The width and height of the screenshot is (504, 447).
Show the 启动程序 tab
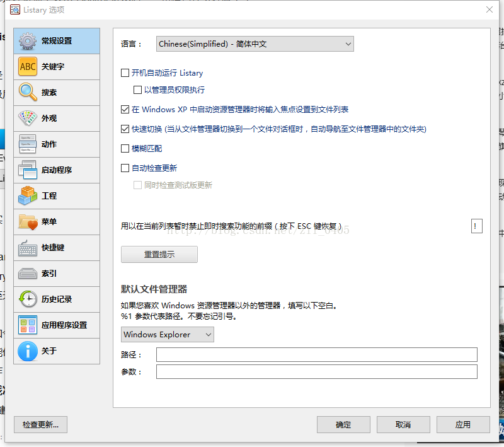[57, 170]
